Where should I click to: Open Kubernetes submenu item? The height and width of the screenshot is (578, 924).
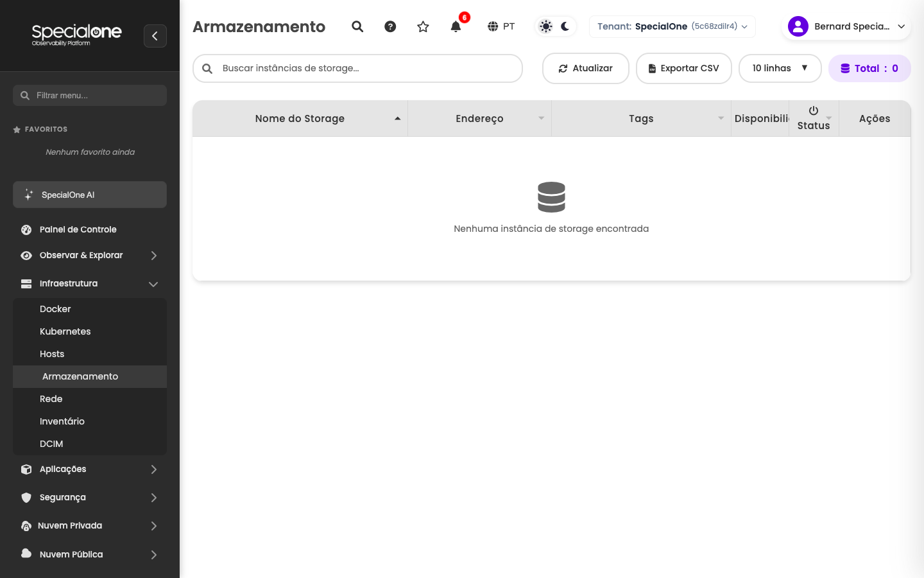(90, 331)
